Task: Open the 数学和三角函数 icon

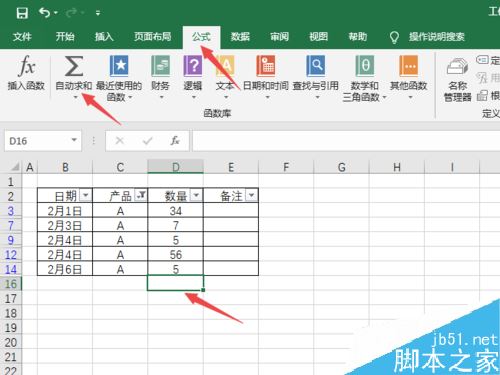Action: pyautogui.click(x=365, y=66)
